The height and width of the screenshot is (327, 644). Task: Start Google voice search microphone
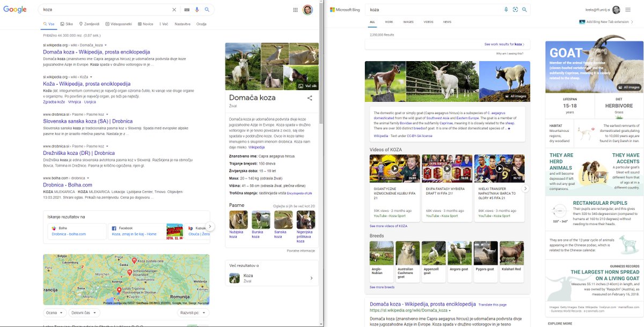tap(197, 10)
